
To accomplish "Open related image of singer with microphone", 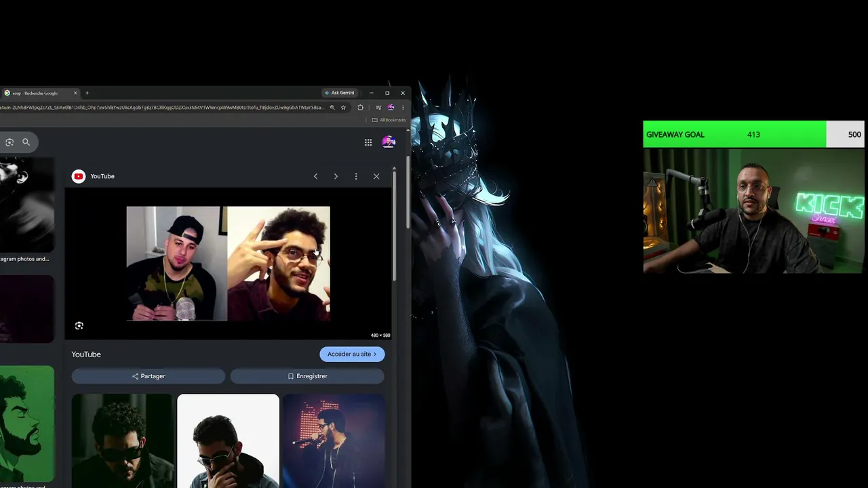I will [x=334, y=441].
